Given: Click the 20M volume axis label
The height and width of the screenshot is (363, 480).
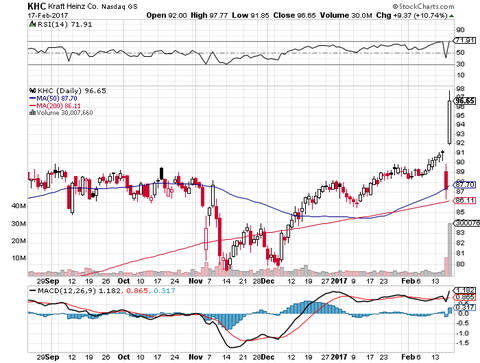Looking at the screenshot, I should 19,241.
